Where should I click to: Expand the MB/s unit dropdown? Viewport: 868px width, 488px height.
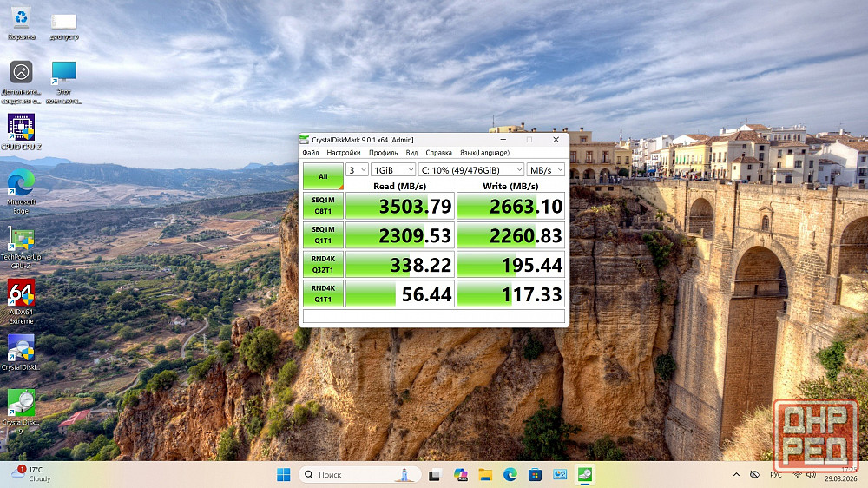coord(546,170)
